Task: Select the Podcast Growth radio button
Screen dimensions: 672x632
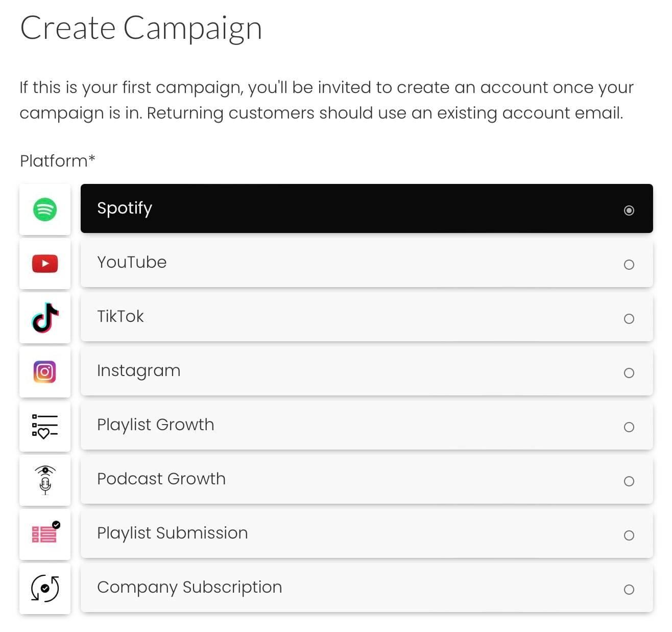Action: (629, 481)
